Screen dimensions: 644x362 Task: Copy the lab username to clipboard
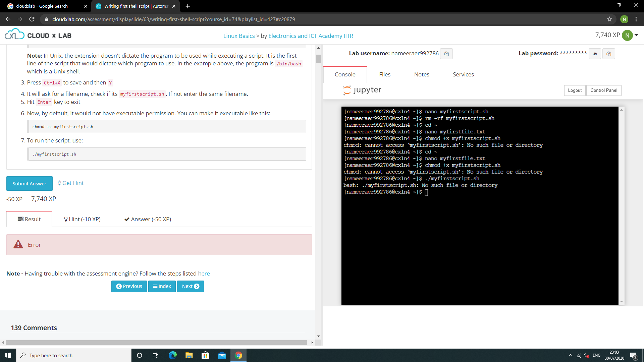[446, 54]
